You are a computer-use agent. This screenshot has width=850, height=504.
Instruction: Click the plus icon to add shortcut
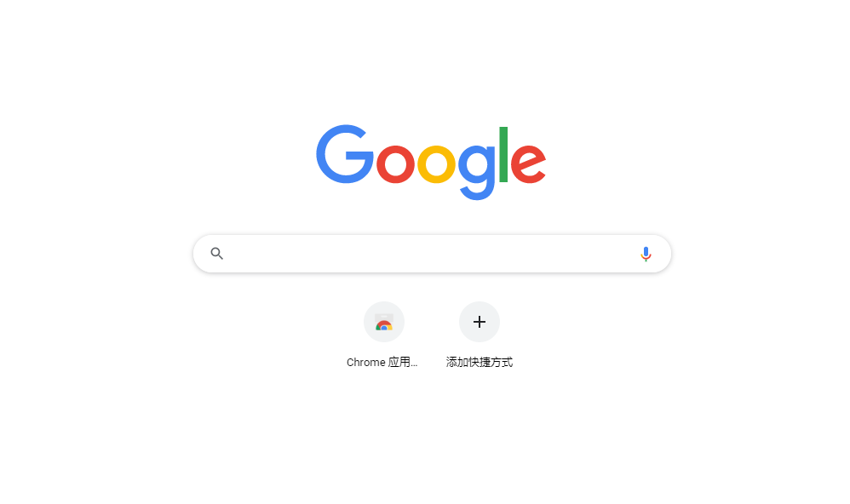point(480,322)
